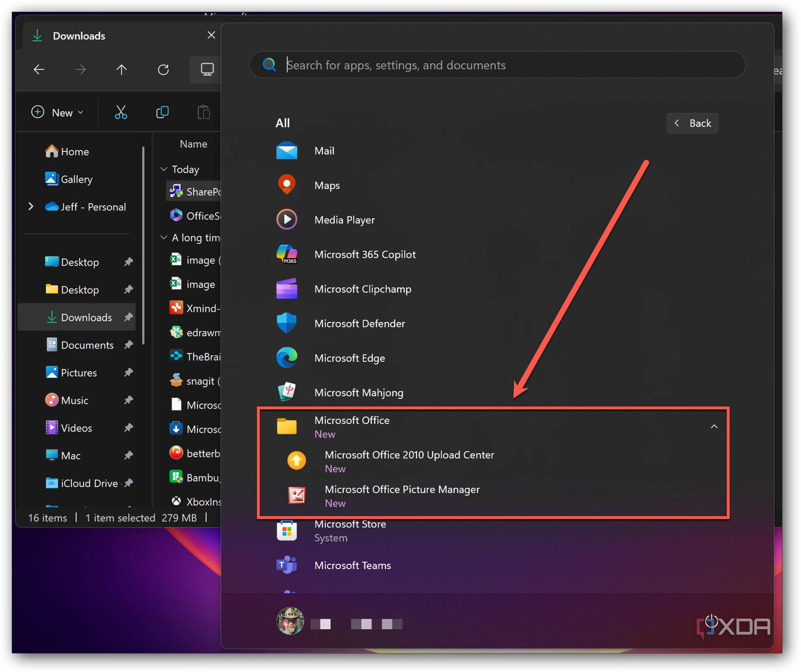Launch Microsoft Office Picture Manager

coord(402,489)
